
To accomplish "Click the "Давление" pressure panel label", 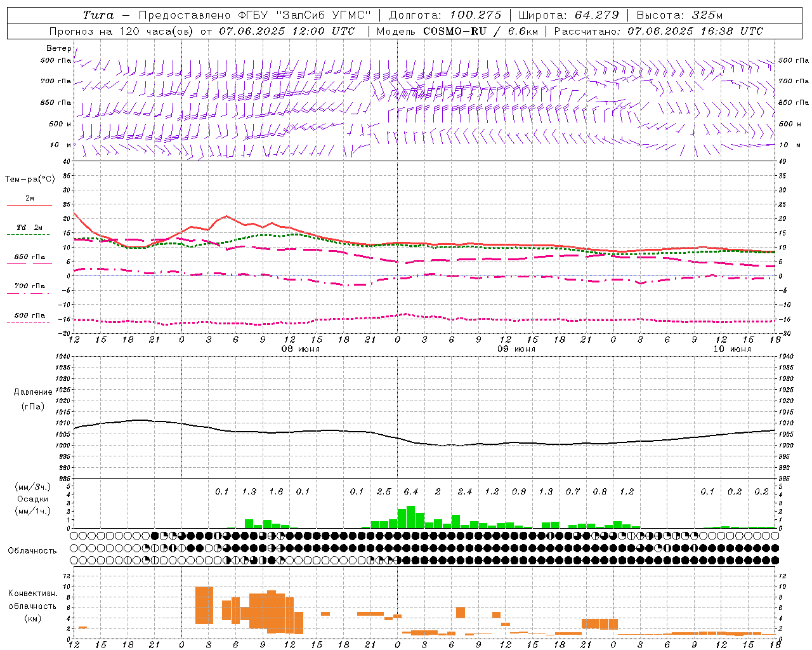I will click(33, 392).
